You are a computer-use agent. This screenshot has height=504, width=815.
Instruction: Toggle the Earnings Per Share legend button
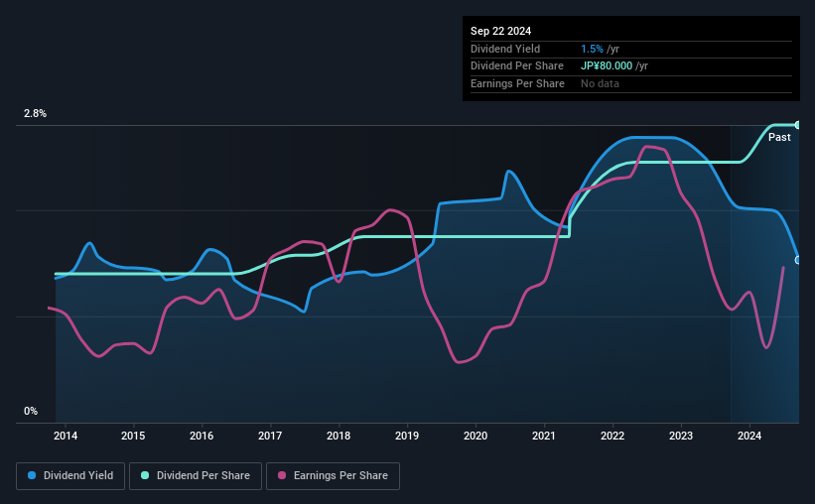(x=333, y=476)
